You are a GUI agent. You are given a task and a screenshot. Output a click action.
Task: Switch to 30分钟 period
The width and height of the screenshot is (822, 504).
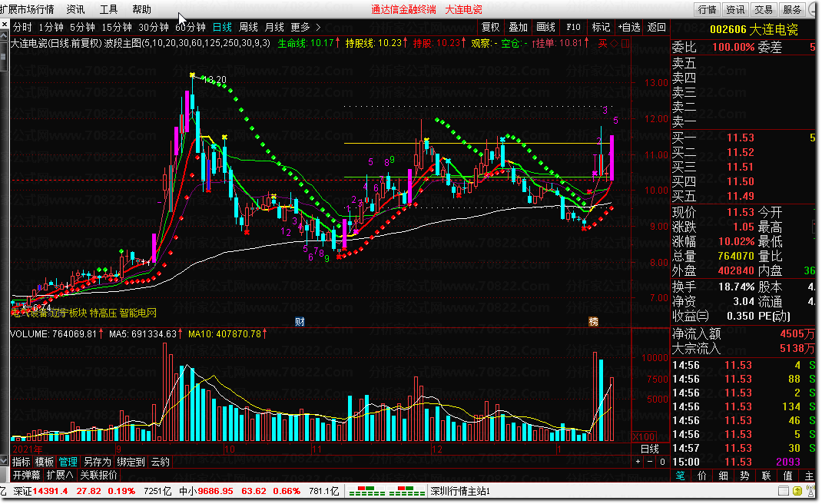pos(154,27)
